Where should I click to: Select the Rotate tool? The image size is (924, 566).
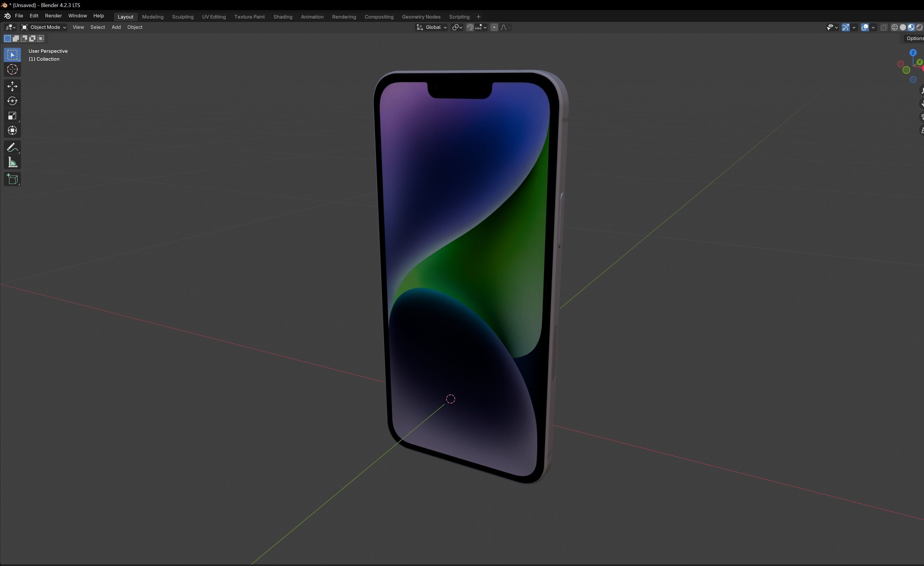12,101
